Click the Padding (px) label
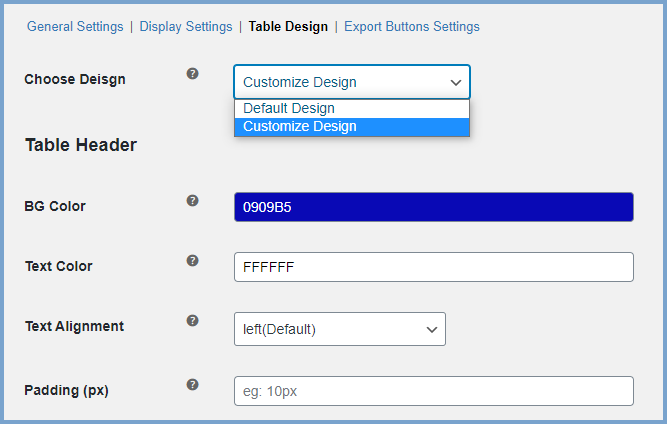 point(66,390)
